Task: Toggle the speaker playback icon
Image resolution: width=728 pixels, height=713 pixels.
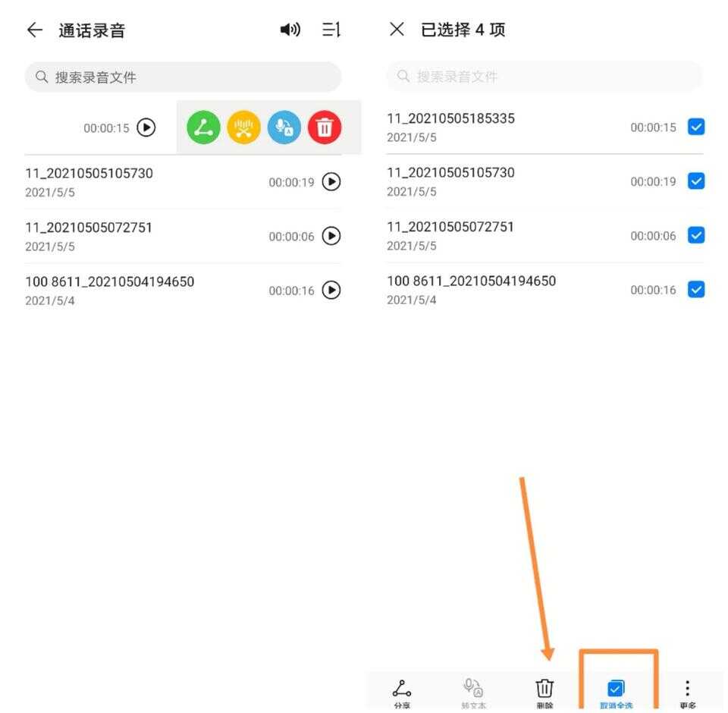Action: point(290,30)
